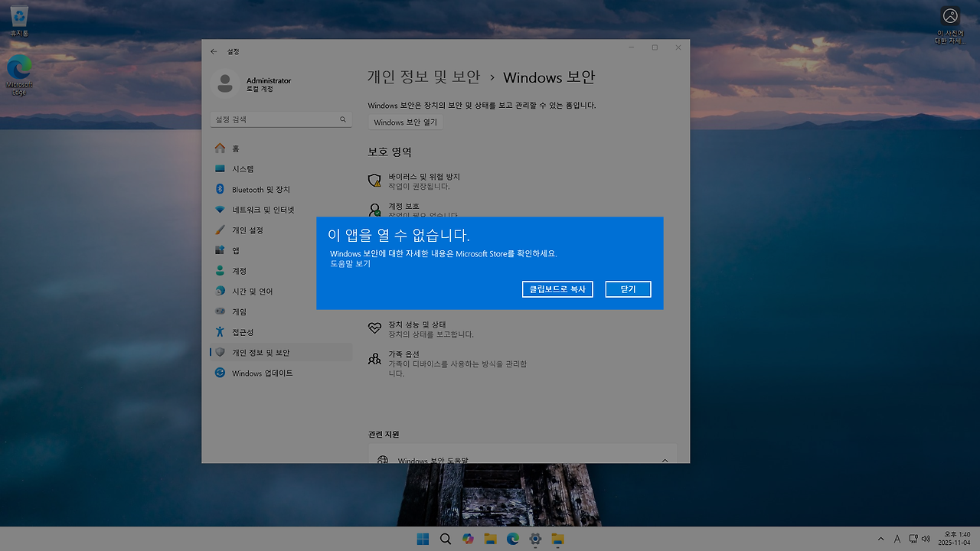The height and width of the screenshot is (551, 980).
Task: Click the taskbar Search icon
Action: 446,539
